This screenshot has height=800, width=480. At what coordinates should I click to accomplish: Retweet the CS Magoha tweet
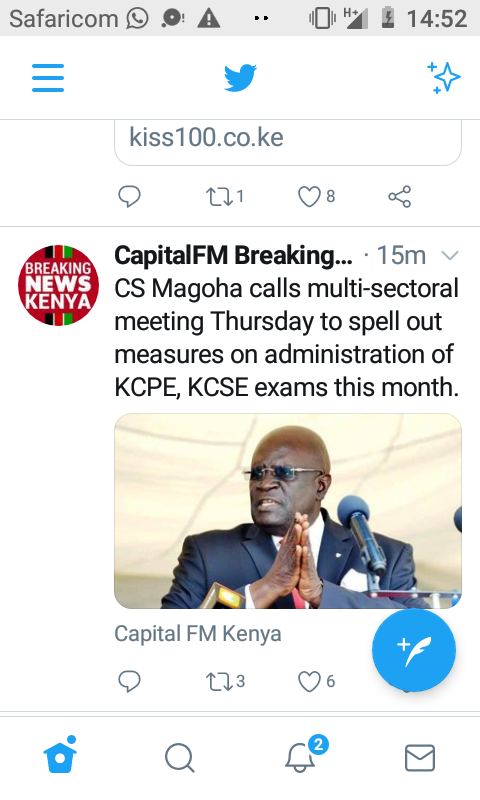[225, 681]
